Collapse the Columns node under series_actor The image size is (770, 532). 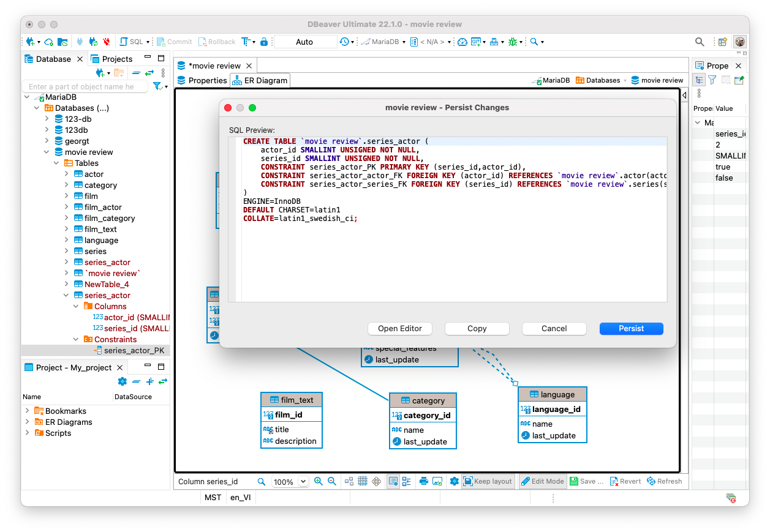coord(76,306)
